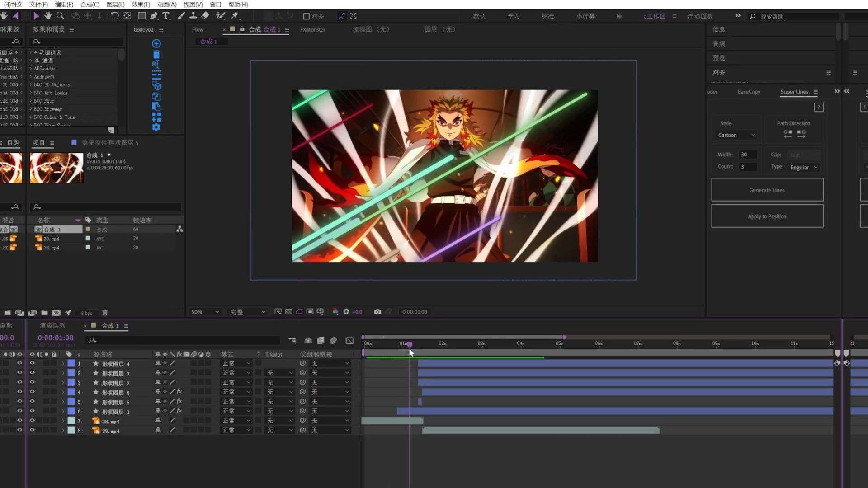The height and width of the screenshot is (488, 868).
Task: Select the Brush tool
Action: [x=181, y=16]
